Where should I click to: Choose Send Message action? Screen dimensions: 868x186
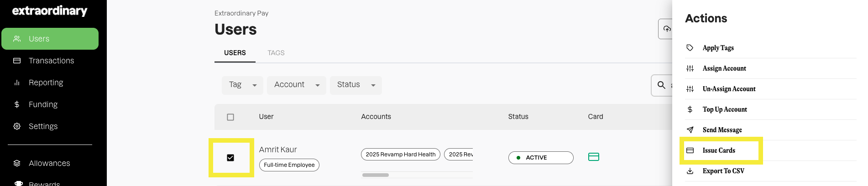point(722,130)
